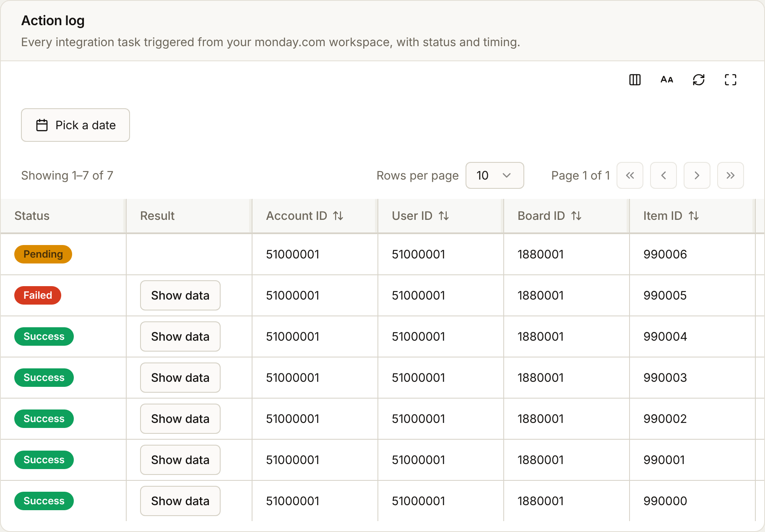The height and width of the screenshot is (532, 765).
Task: Sort by Board ID column
Action: [x=550, y=216]
